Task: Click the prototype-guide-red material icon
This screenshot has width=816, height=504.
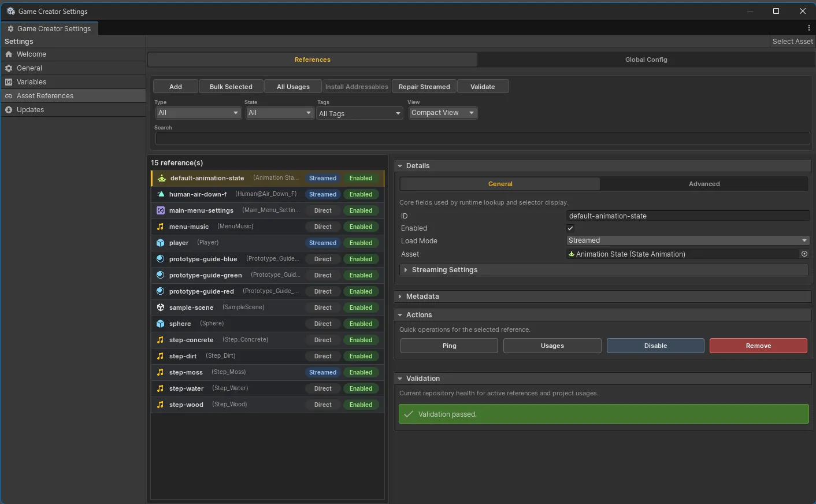Action: click(x=161, y=291)
